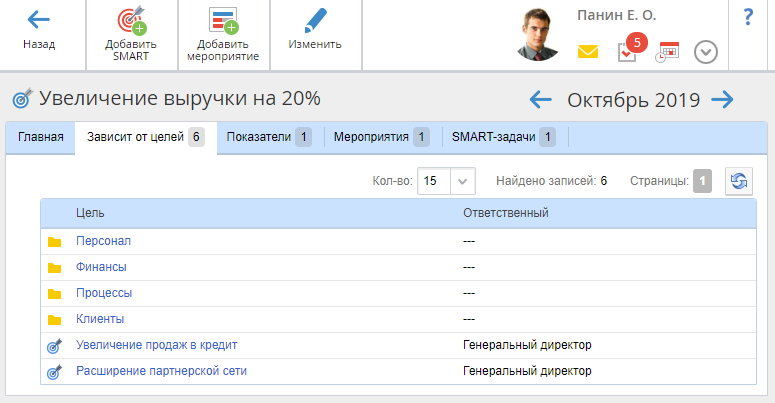
Task: Open Кол-во records count dropdown
Action: (x=446, y=181)
